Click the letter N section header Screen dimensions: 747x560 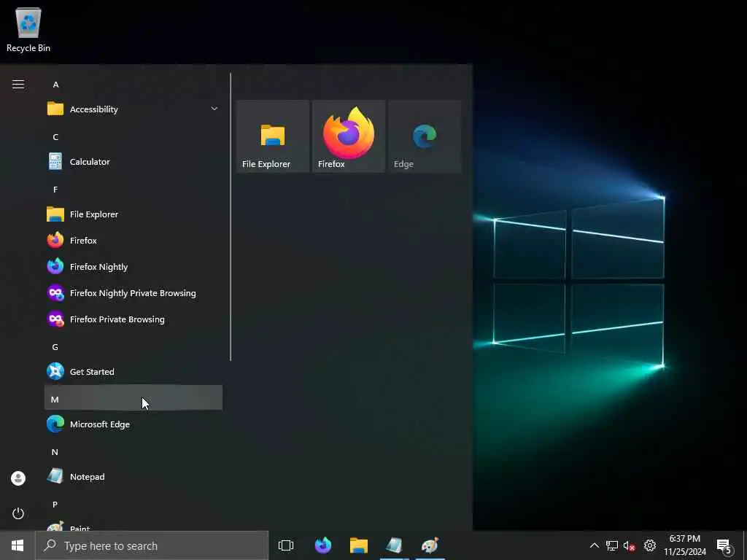pos(55,452)
